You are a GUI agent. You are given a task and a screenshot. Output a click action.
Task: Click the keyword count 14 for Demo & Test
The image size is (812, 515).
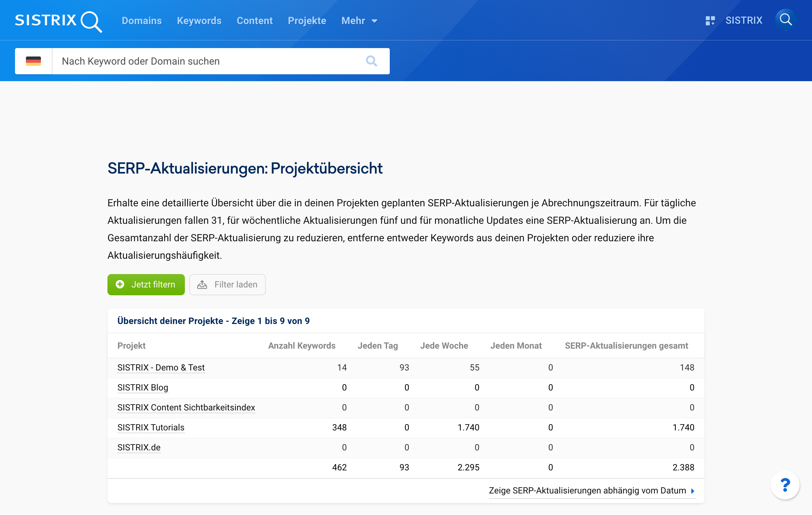click(342, 368)
